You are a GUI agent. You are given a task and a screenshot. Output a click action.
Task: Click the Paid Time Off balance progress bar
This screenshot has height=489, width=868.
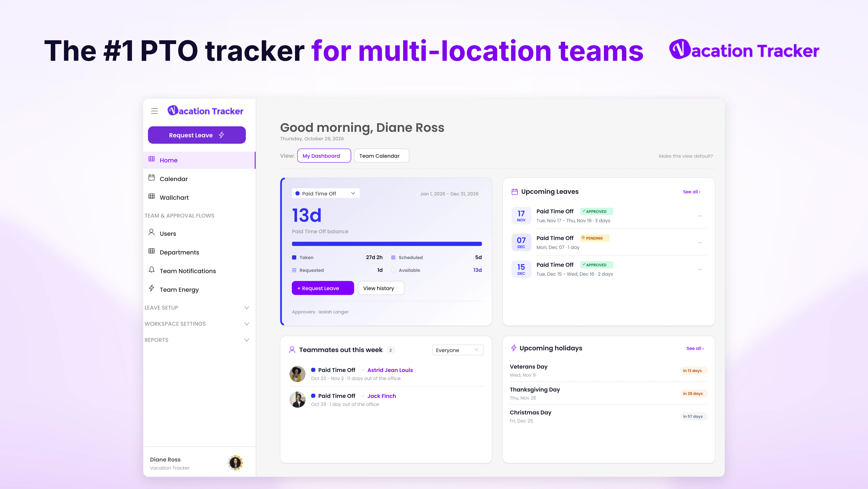pos(387,244)
